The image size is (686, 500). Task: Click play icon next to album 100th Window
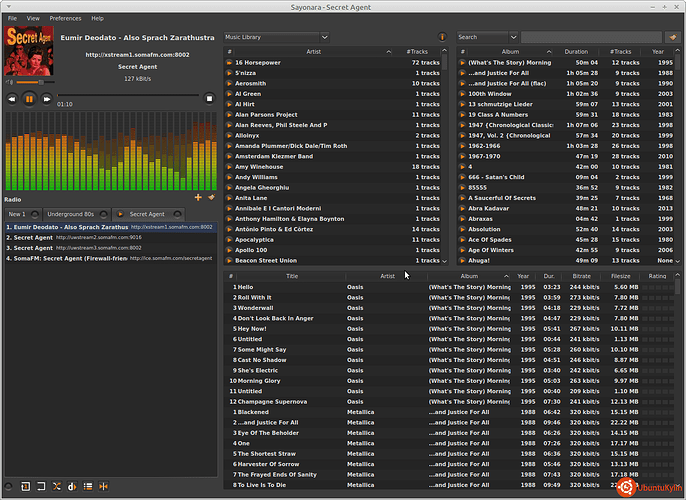pos(462,94)
